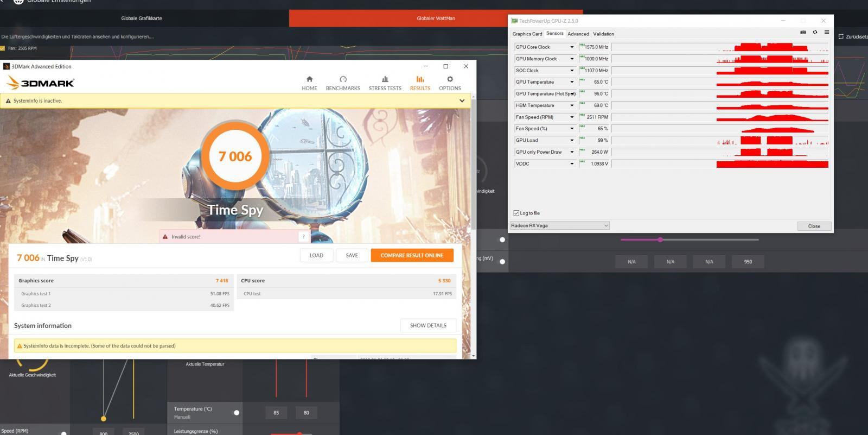Open the Results chart icon in 3DMark
Screen dimensions: 868x435
click(420, 79)
